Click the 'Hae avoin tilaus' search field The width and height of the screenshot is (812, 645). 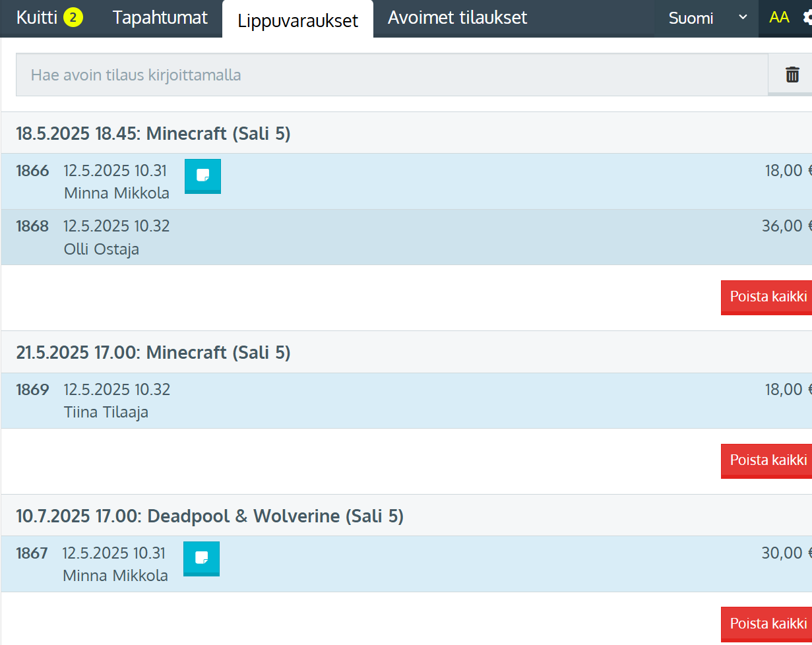click(392, 75)
